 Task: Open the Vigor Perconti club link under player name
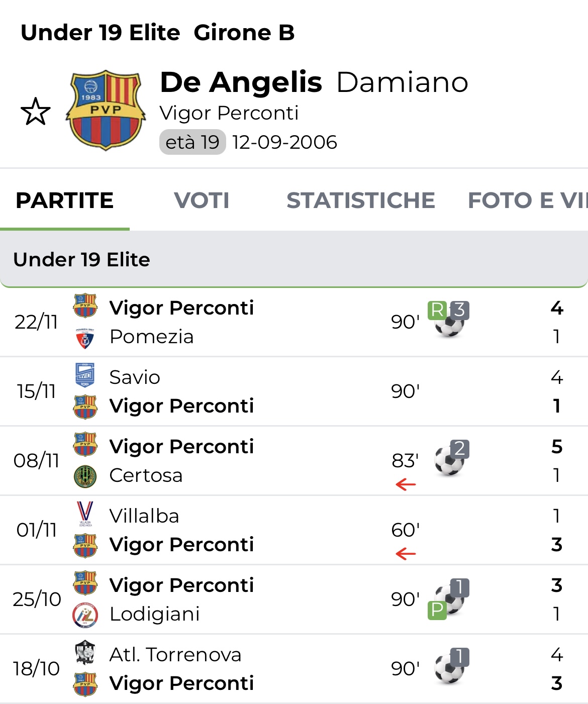tap(229, 113)
